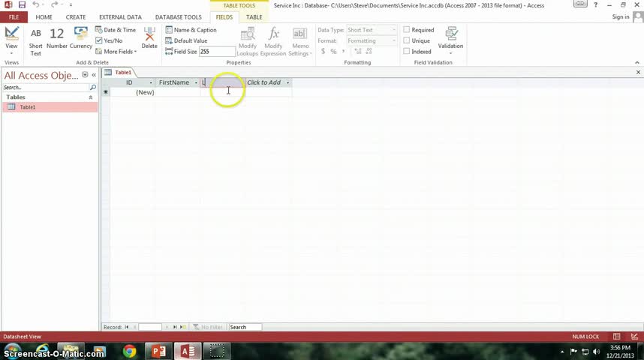The height and width of the screenshot is (360, 644).
Task: Collapse the navigation pane with double chevron
Action: coord(94,75)
